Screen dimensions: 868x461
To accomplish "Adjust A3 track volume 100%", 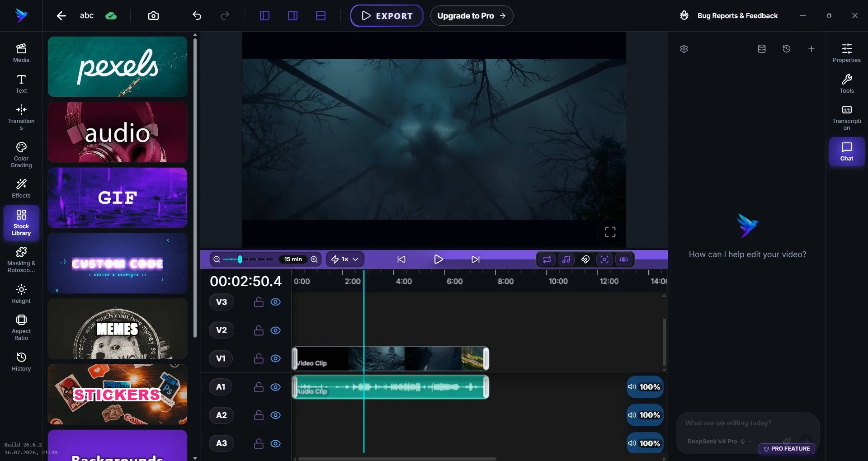I will (x=645, y=443).
